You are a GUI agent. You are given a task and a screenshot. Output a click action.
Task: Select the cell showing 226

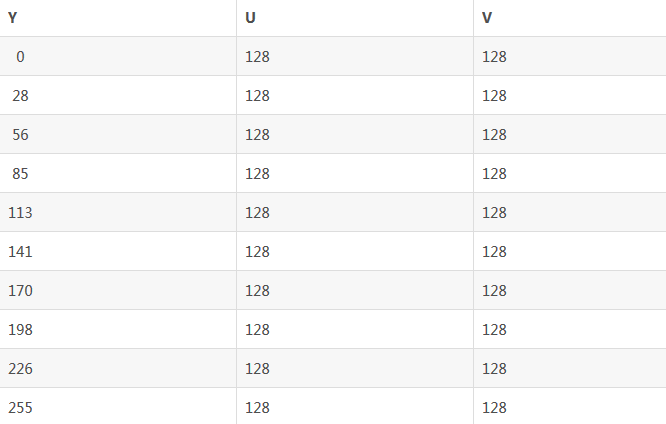point(20,369)
